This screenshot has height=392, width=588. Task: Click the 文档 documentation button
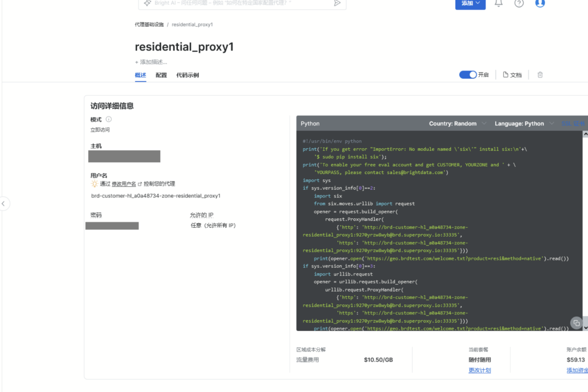click(x=512, y=75)
